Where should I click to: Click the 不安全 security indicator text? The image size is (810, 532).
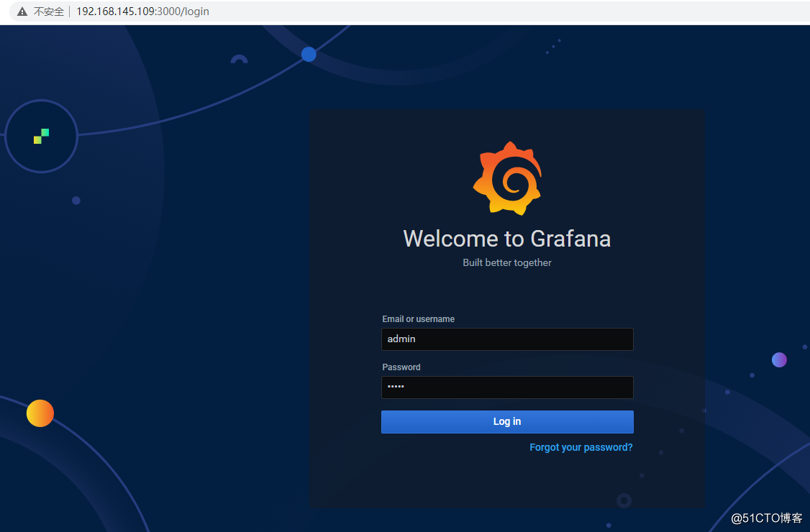[49, 12]
